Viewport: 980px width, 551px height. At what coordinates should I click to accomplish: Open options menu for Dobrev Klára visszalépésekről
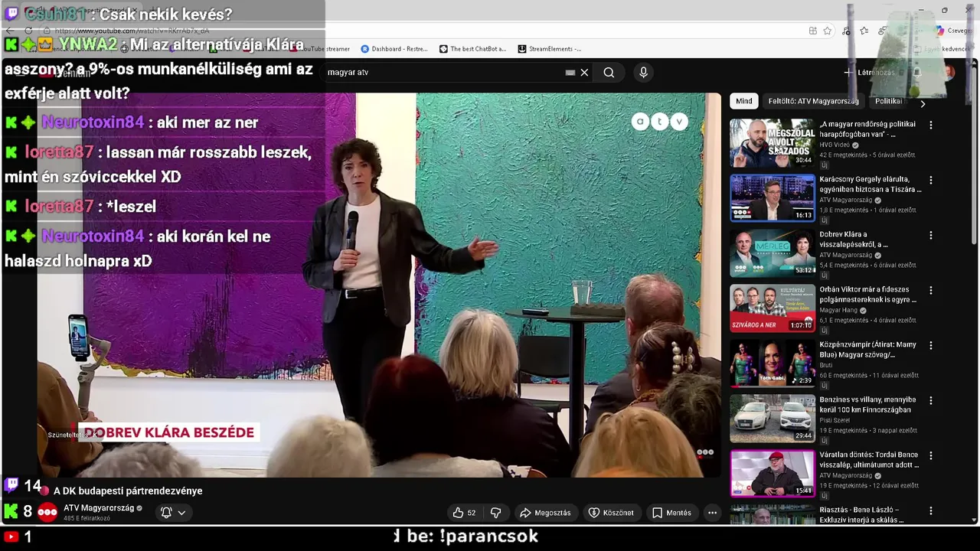(x=931, y=235)
